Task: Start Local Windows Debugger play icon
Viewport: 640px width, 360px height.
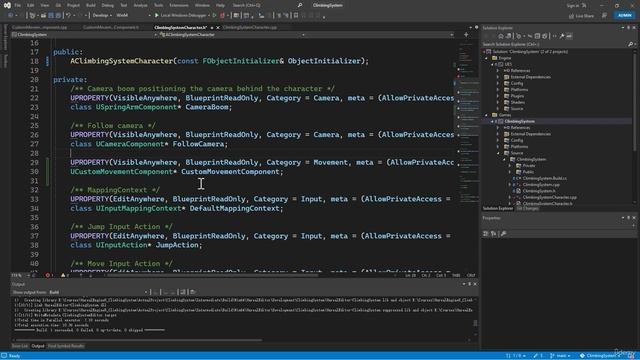Action: 156,16
